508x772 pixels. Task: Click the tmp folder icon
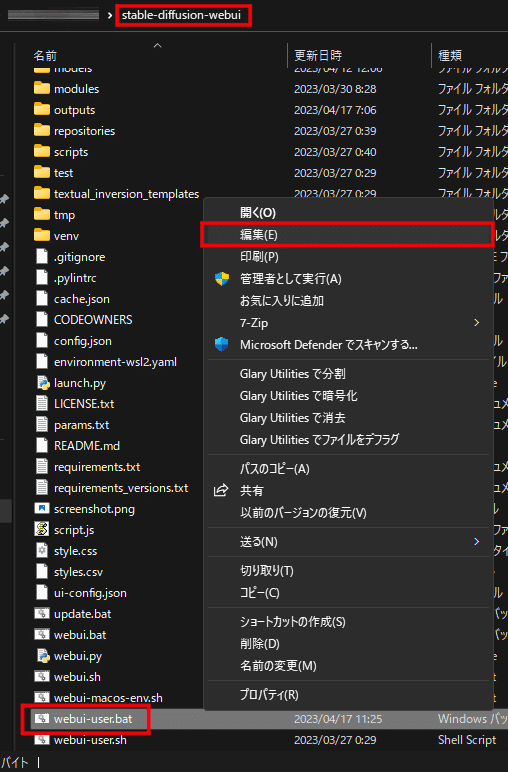tap(42, 214)
